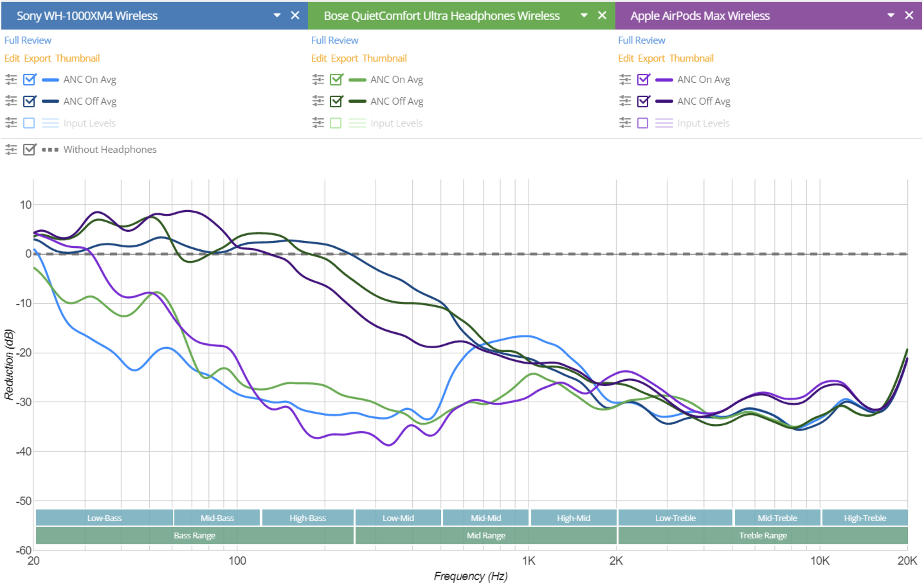Open sliders icon for AirPods Max ANC Off Avg
Image resolution: width=924 pixels, height=584 pixels.
pos(625,101)
